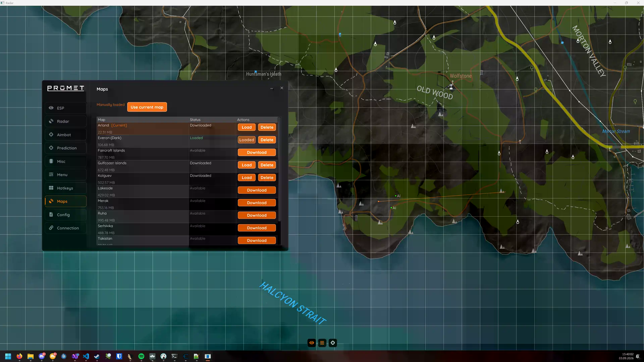Viewport: 644px width, 362px height.
Task: Open the hamburger menu icon on radar toolbar
Action: pos(322,343)
